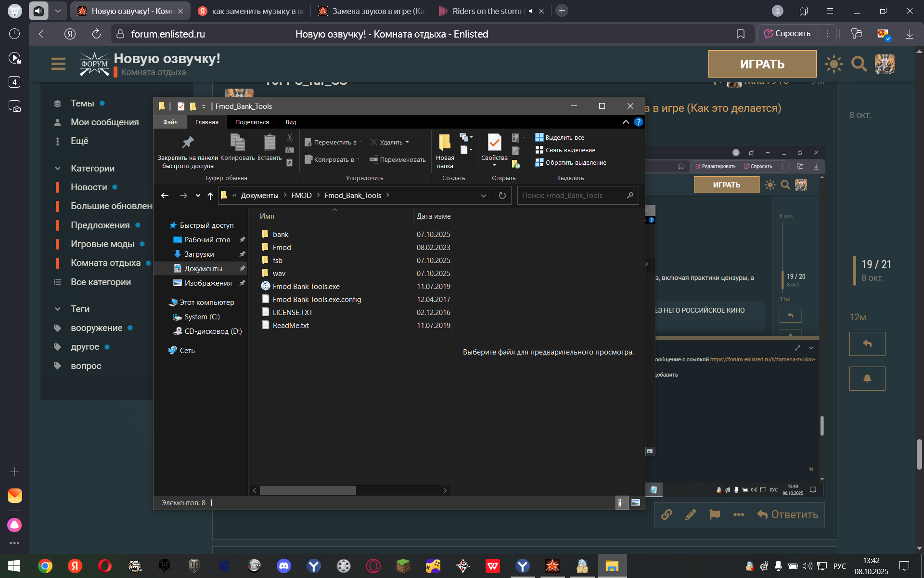Screen dimensions: 924x578
Task: Click the bell notification button on forum
Action: (867, 379)
